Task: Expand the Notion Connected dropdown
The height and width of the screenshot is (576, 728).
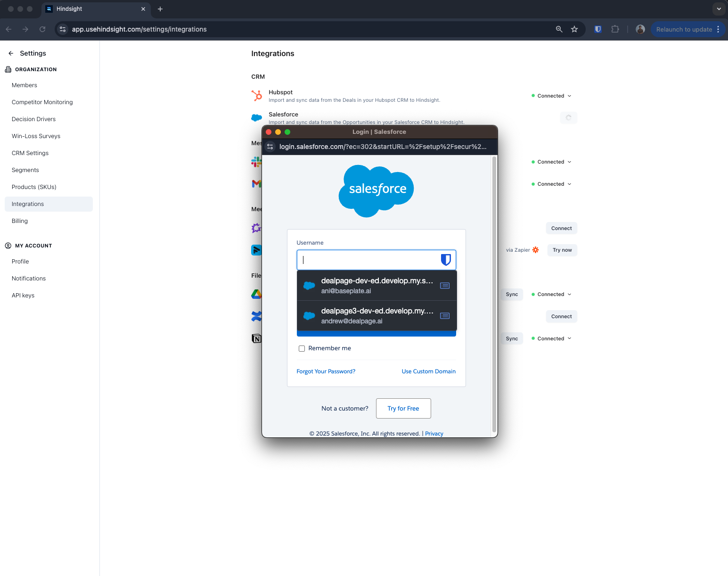Action: [551, 338]
